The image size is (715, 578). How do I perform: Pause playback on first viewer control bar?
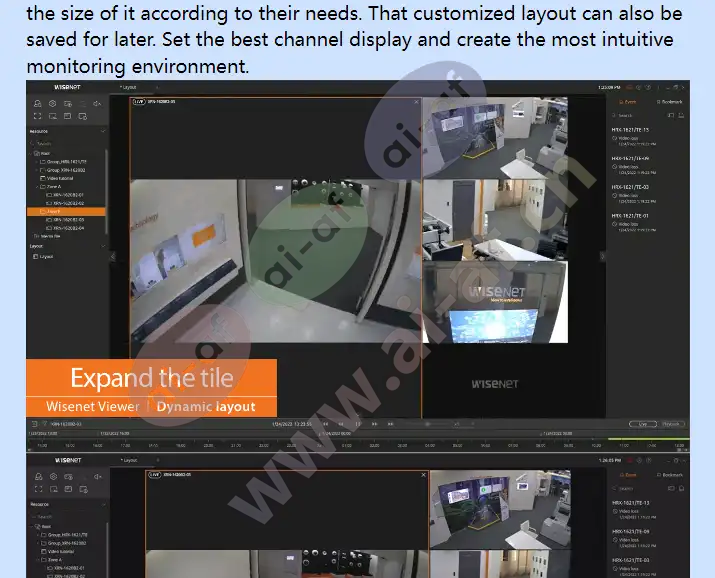tap(358, 424)
